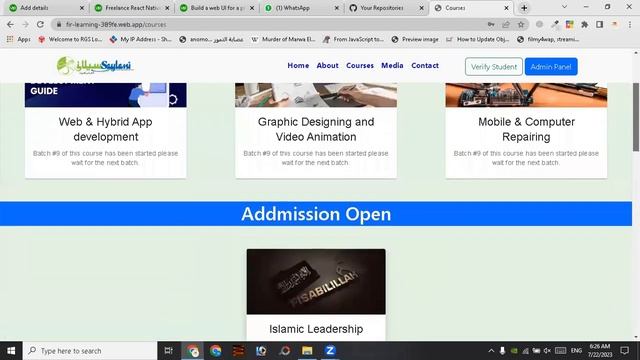Viewport: 640px width, 360px height.
Task: Click the volume icon in system tray
Action: point(547,351)
